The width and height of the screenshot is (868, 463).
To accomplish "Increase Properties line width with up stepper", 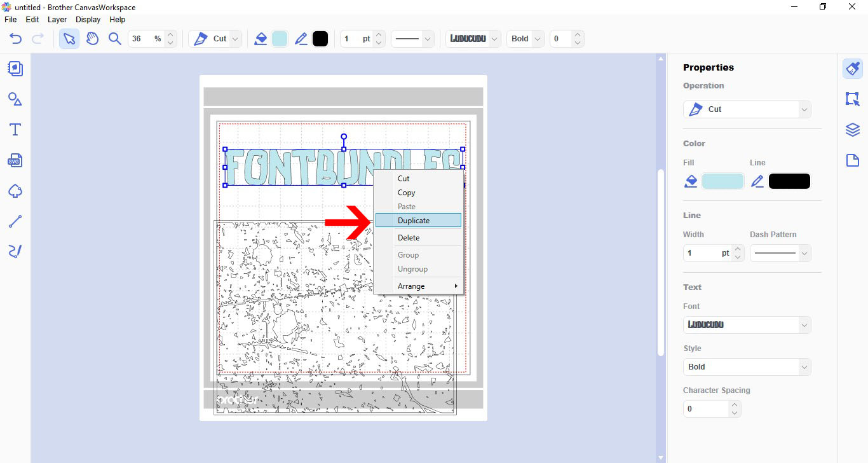I will tap(738, 249).
